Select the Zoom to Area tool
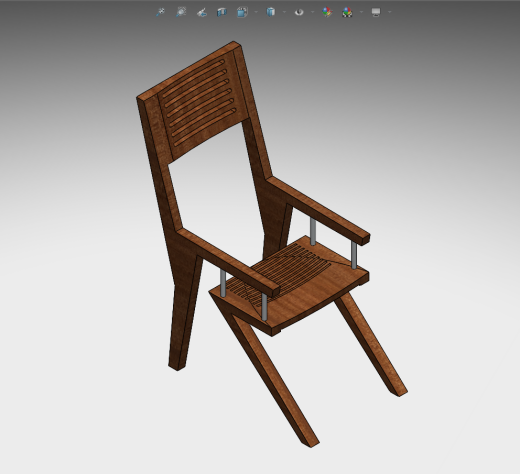The width and height of the screenshot is (520, 474). [x=181, y=12]
